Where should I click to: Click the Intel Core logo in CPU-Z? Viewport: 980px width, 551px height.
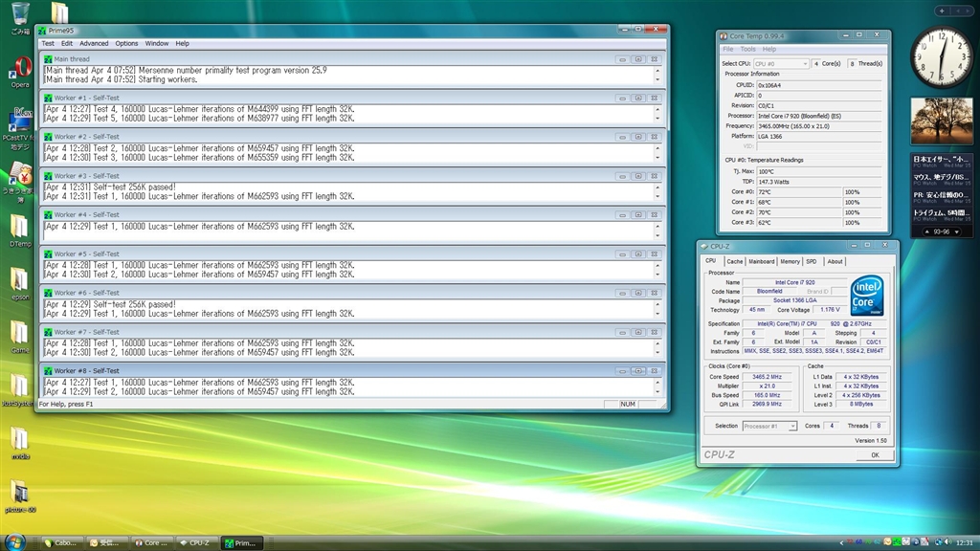click(866, 296)
